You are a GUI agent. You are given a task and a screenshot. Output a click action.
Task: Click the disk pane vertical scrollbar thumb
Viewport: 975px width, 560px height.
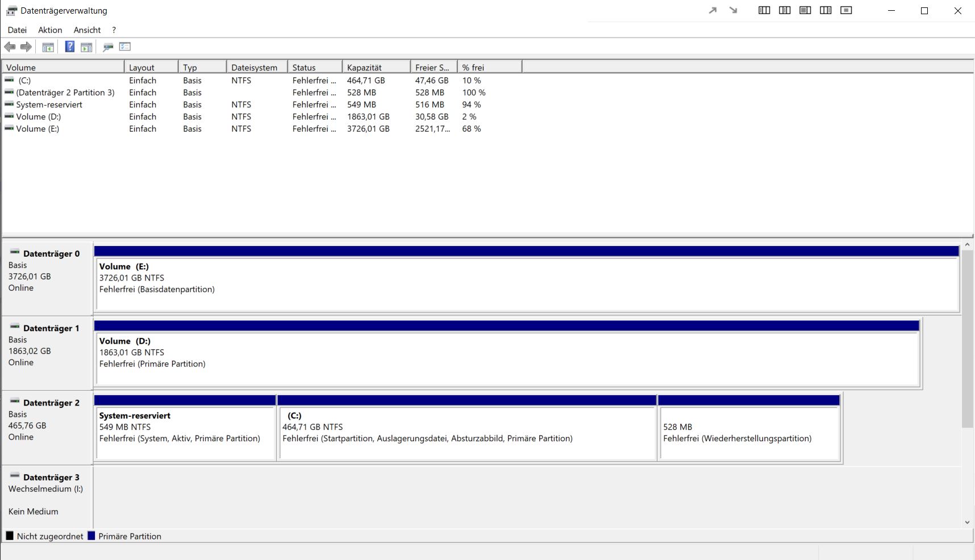click(967, 338)
